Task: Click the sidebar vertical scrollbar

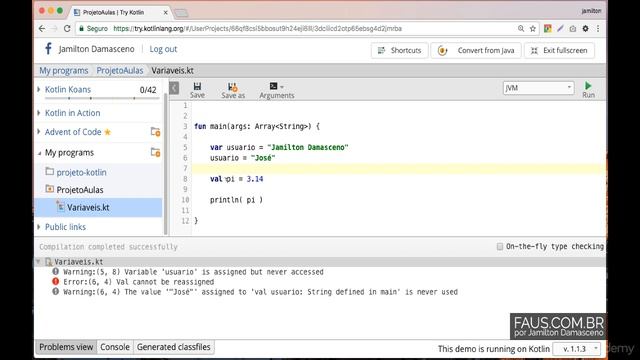Action: pos(166,163)
